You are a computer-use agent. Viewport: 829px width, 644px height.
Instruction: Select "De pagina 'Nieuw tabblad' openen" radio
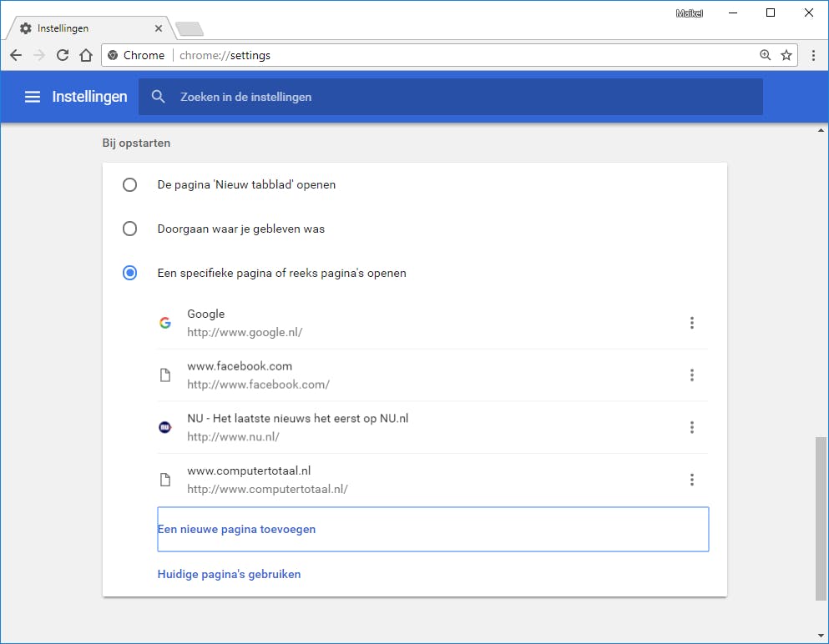pyautogui.click(x=129, y=184)
